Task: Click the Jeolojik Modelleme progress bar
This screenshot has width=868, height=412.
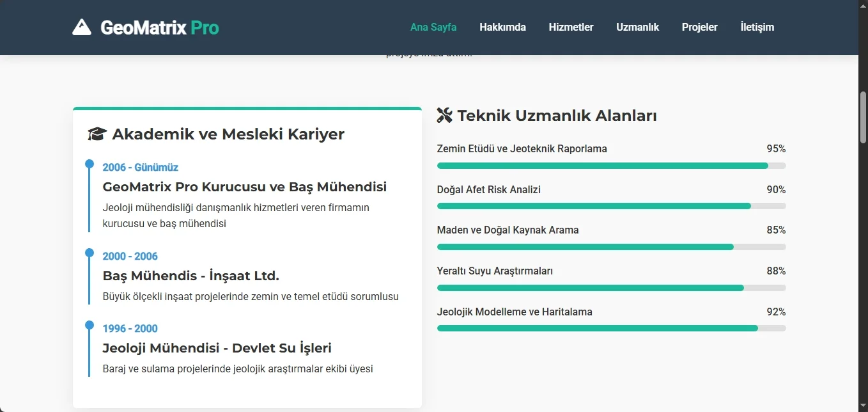Action: (x=611, y=328)
